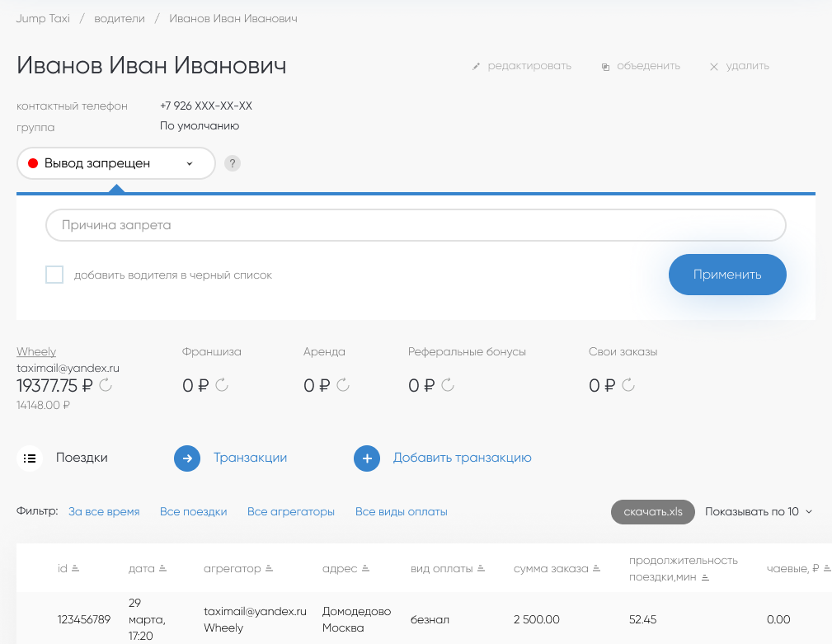This screenshot has width=832, height=644.
Task: Open the Все агрегаторы filter
Action: coord(291,511)
